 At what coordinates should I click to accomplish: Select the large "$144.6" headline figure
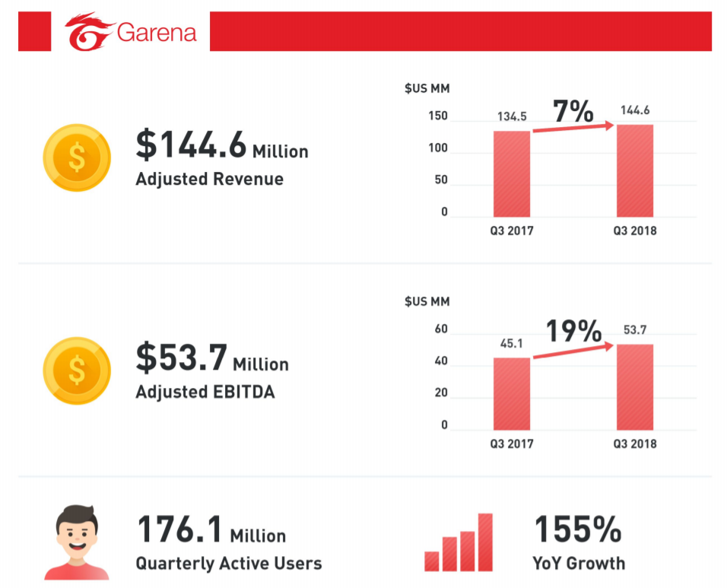tap(191, 145)
